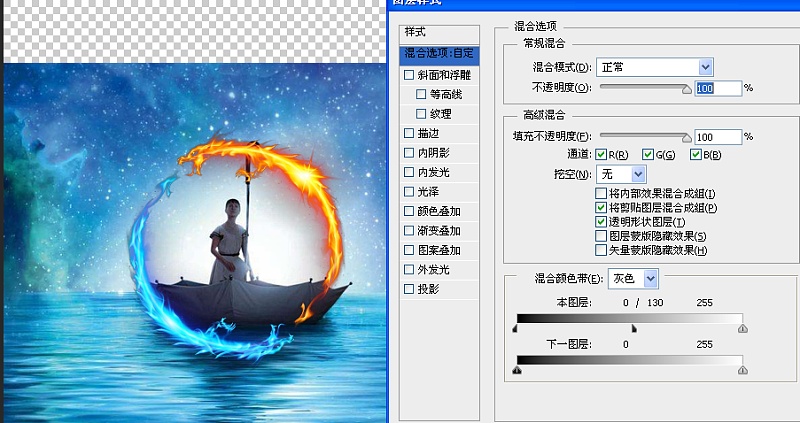The height and width of the screenshot is (423, 800).
Task: Open the 挖空 dropdown showing 无
Action: click(621, 175)
